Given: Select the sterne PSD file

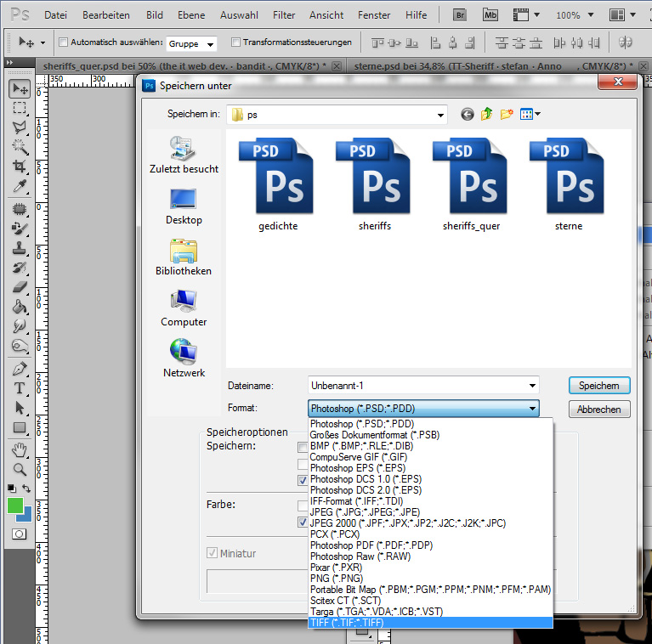Looking at the screenshot, I should click(568, 184).
